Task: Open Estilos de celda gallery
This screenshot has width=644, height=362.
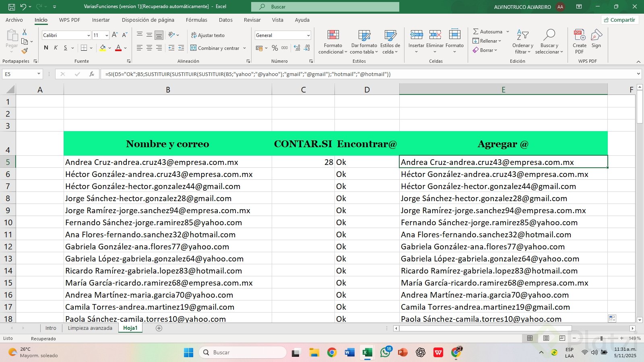Action: (x=390, y=42)
